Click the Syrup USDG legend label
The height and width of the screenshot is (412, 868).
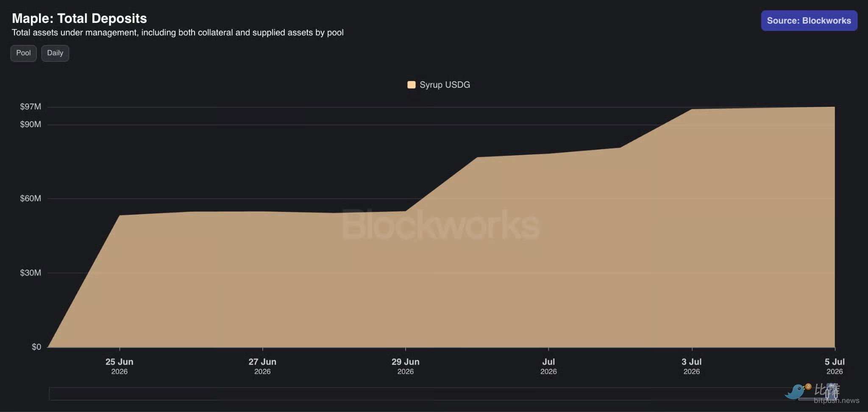[445, 85]
